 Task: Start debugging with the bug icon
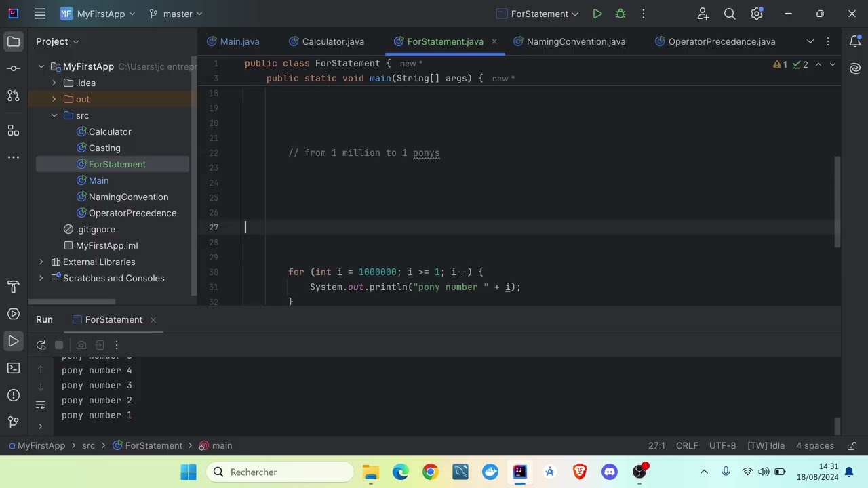click(x=620, y=14)
